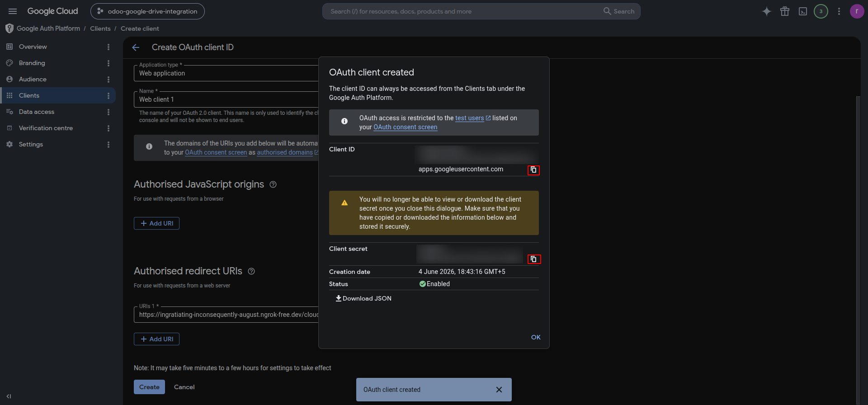Dismiss the OAuth client created toast

499,390
